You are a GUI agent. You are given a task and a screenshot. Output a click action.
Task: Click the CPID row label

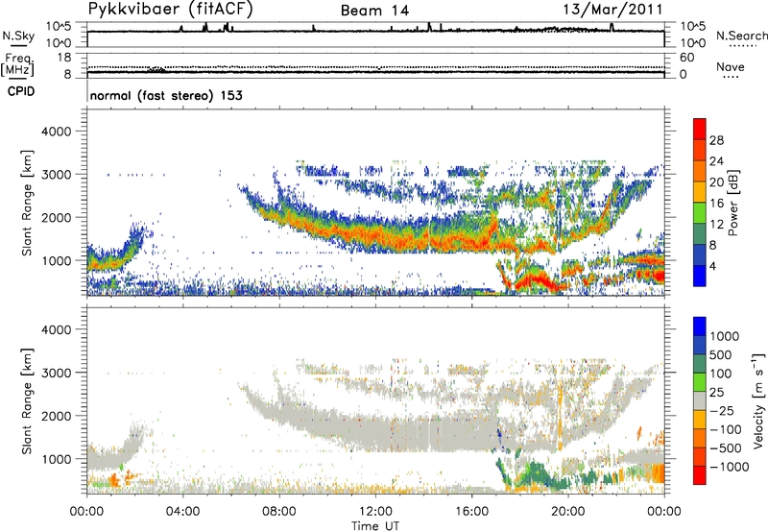coord(21,91)
